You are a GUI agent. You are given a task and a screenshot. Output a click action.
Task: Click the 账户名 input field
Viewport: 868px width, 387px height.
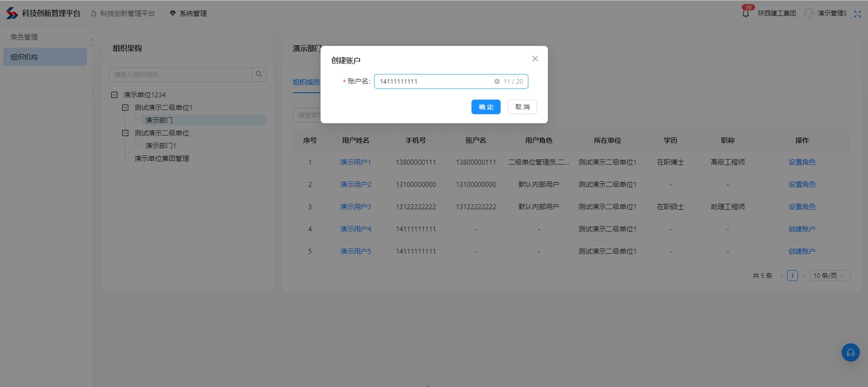click(x=434, y=81)
